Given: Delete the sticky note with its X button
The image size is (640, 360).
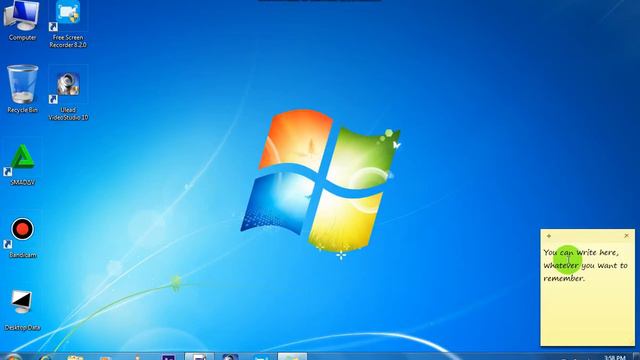Looking at the screenshot, I should pyautogui.click(x=627, y=236).
